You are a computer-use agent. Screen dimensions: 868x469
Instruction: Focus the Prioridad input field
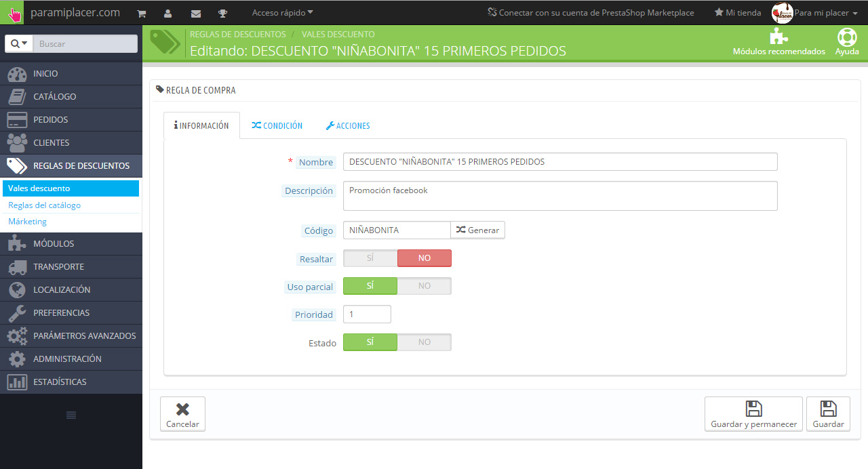[x=367, y=314]
